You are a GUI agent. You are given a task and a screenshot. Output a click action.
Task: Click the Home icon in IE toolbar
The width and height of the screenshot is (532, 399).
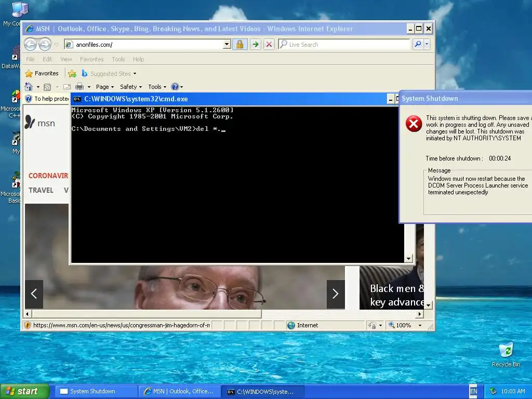(29, 87)
